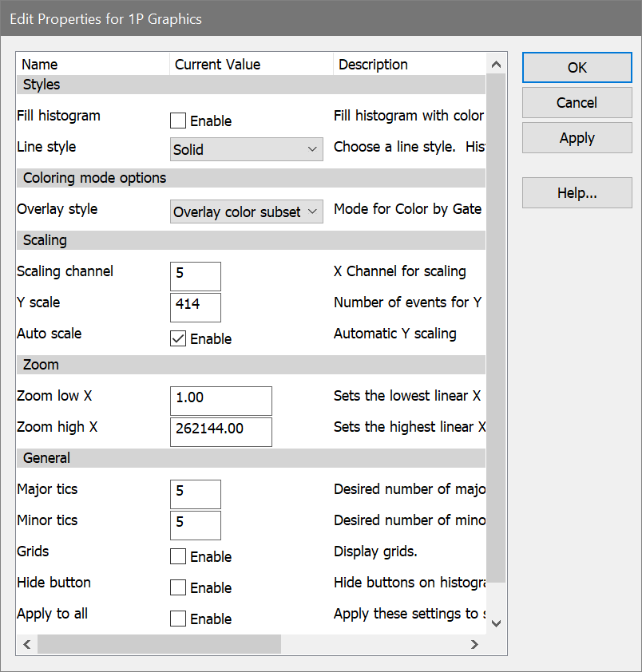The width and height of the screenshot is (642, 672).
Task: Check the Apply to all option
Action: (x=178, y=619)
